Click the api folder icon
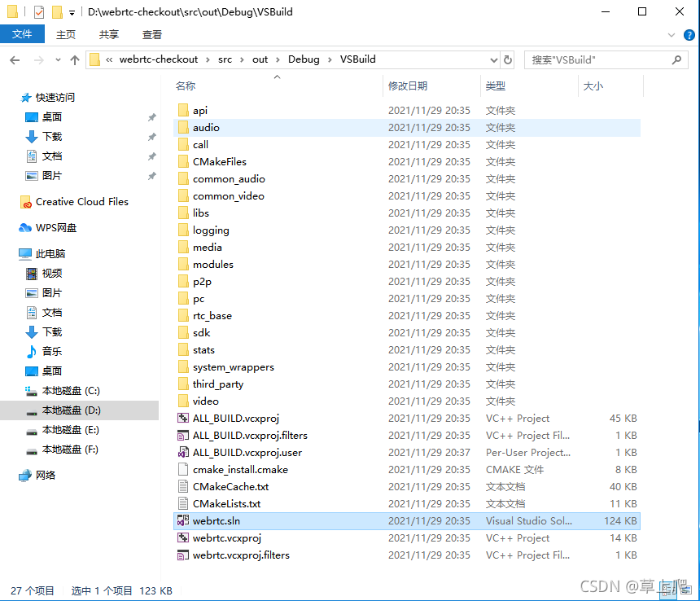The width and height of the screenshot is (700, 601). click(x=183, y=110)
